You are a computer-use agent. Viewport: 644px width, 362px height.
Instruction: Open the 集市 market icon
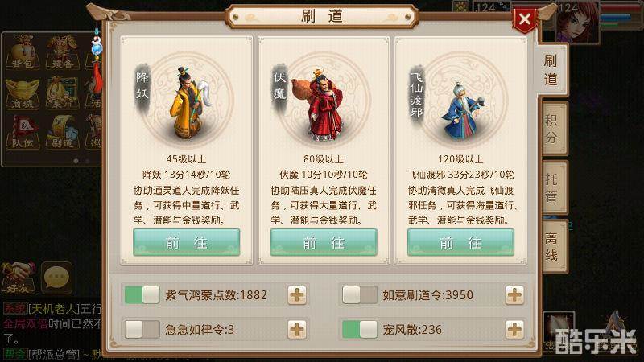[62, 93]
